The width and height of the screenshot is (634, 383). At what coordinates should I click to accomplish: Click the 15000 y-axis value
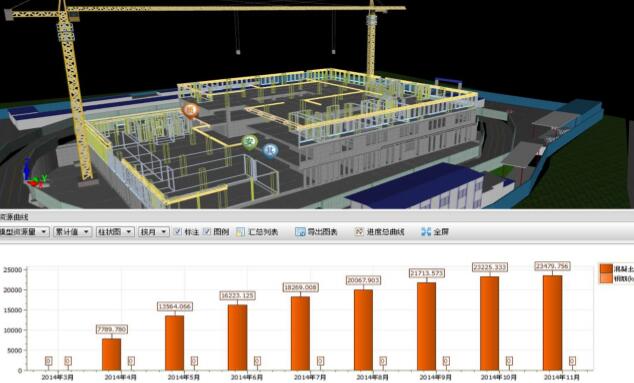pos(12,310)
